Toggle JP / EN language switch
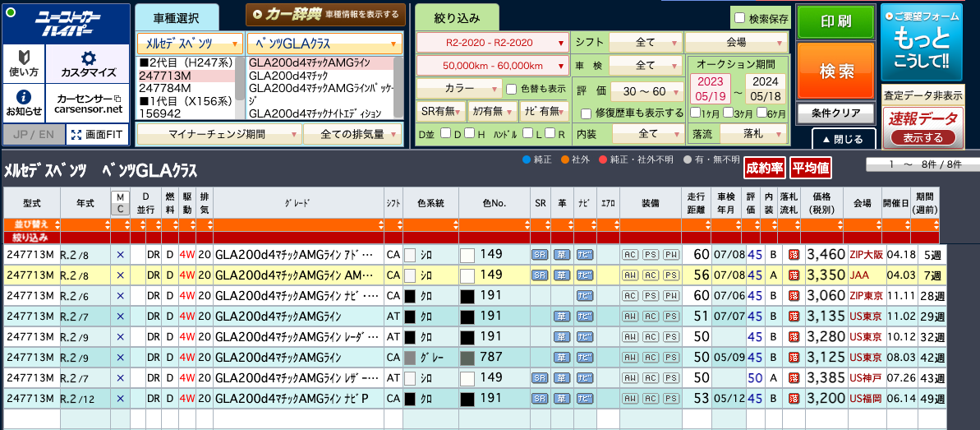The image size is (980, 430). click(34, 134)
